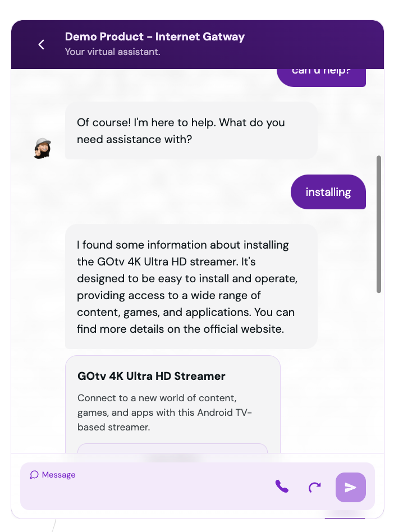The height and width of the screenshot is (532, 394).
Task: Click the purple header bar background
Action: point(305,44)
